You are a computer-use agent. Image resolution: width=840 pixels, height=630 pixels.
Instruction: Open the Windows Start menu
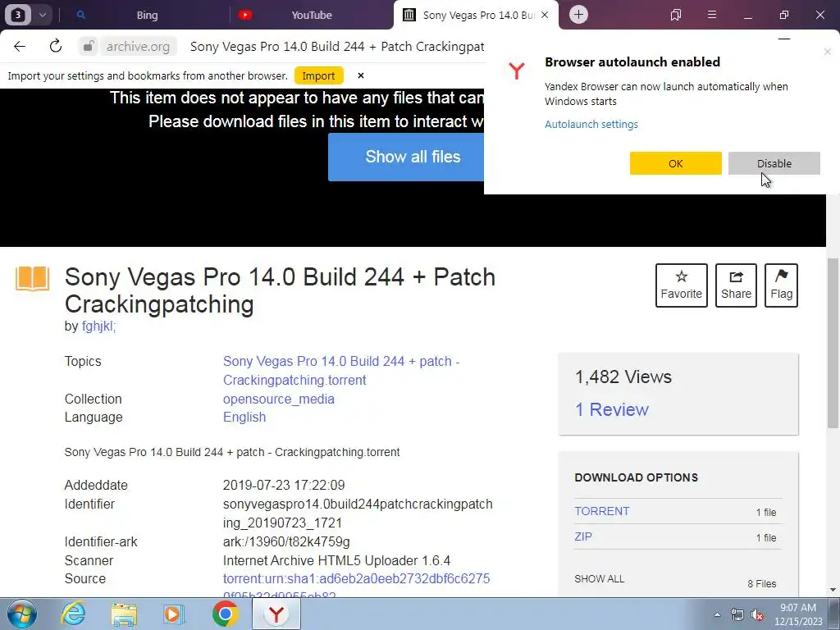coord(21,614)
